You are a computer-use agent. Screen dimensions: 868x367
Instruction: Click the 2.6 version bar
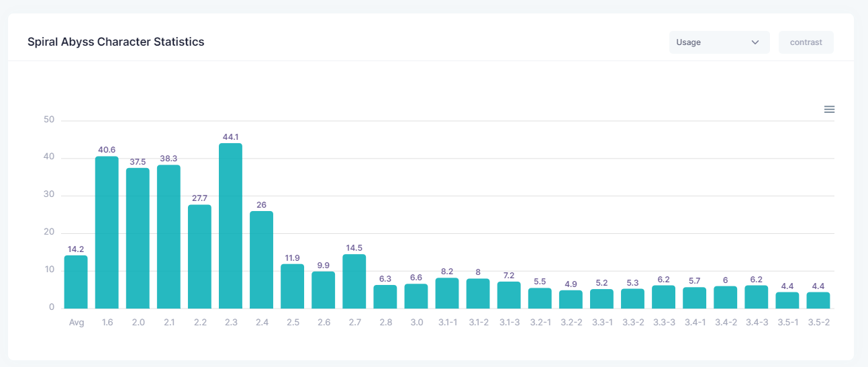(323, 290)
